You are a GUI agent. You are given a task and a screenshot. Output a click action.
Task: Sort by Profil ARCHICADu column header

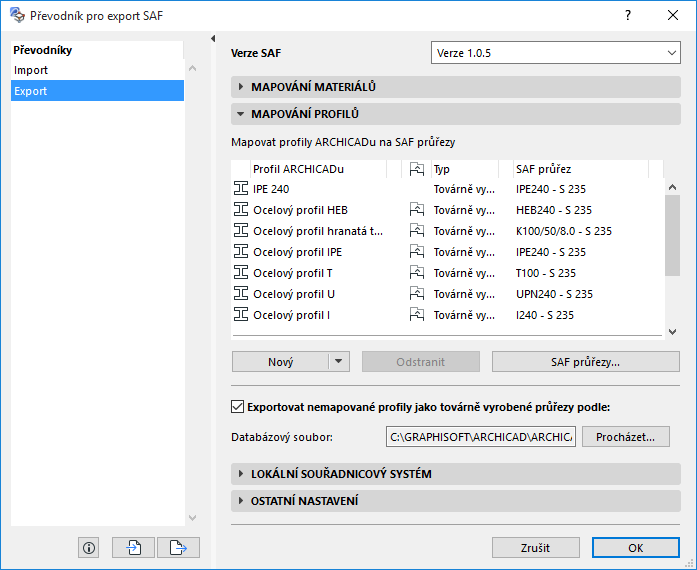pyautogui.click(x=318, y=169)
